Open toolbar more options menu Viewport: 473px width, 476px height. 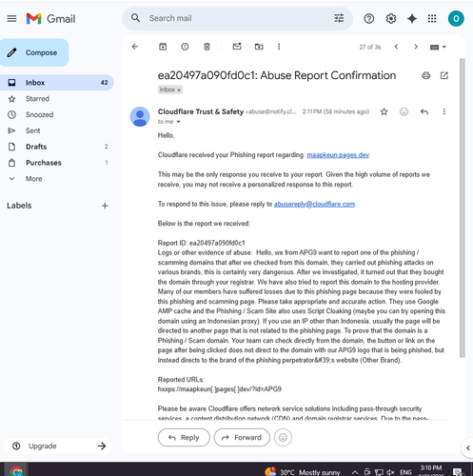tap(279, 47)
